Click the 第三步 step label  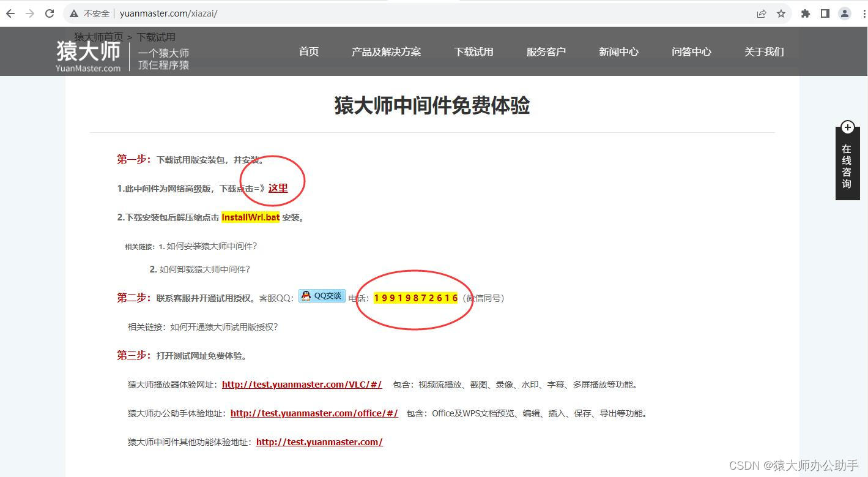coord(134,355)
